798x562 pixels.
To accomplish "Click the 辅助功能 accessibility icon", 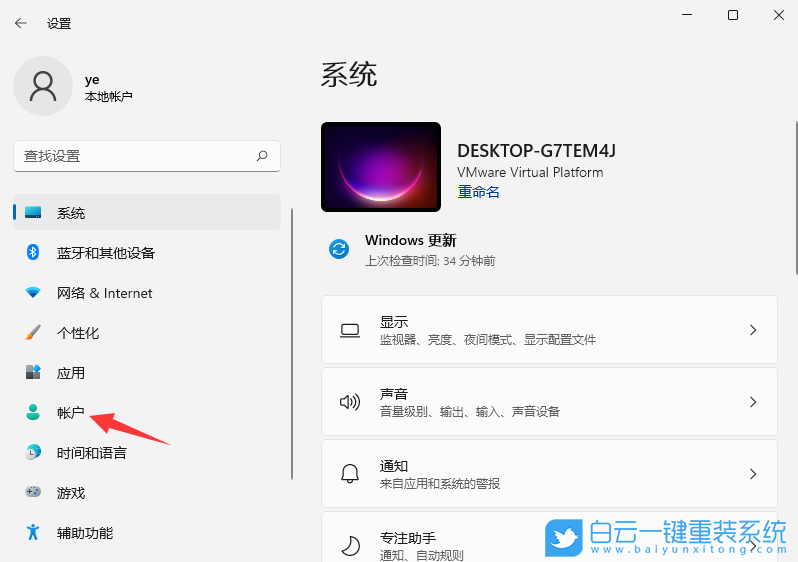I will 33,532.
